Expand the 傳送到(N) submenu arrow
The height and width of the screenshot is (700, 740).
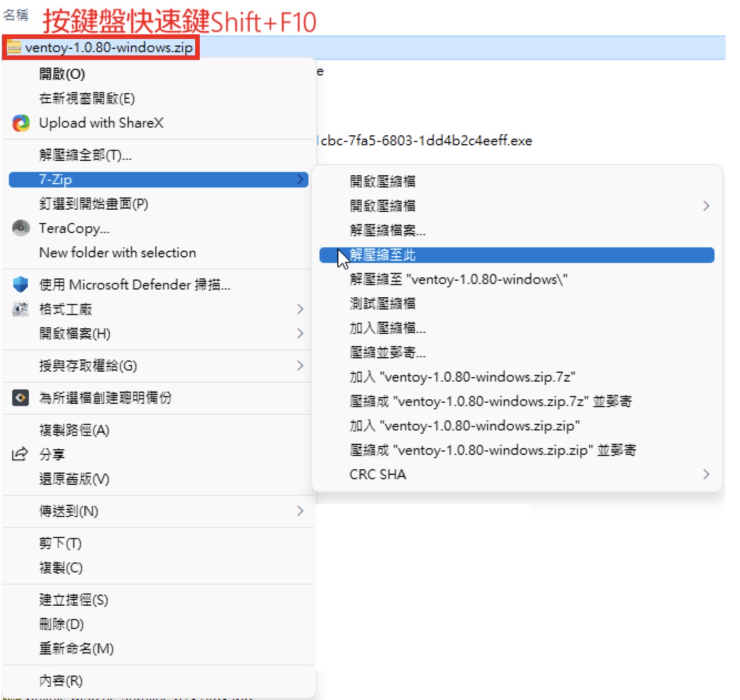click(300, 511)
